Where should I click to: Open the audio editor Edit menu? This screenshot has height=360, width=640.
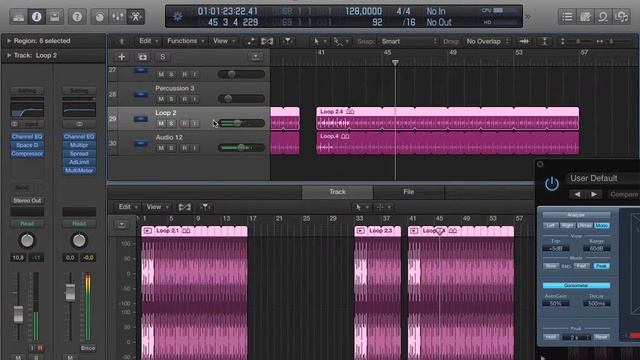tap(127, 207)
